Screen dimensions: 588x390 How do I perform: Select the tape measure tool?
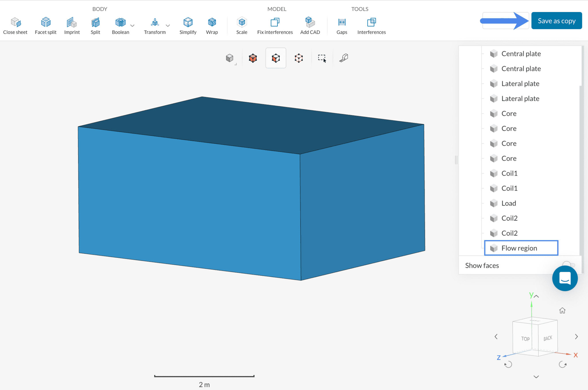(x=344, y=58)
